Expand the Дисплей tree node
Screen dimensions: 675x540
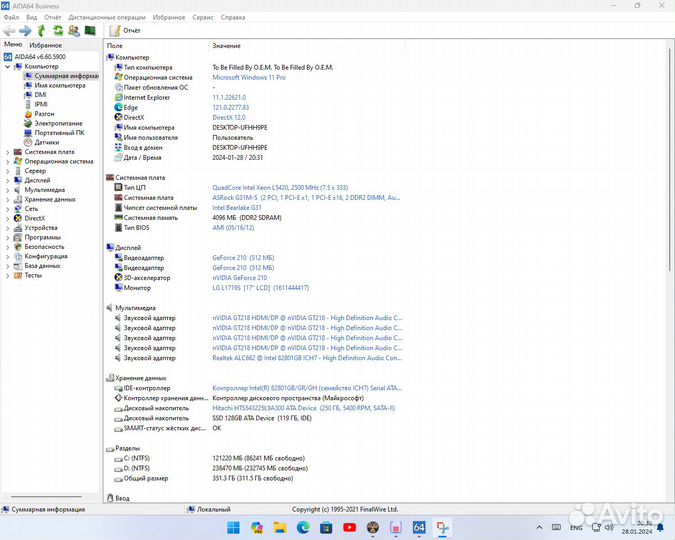click(7, 180)
